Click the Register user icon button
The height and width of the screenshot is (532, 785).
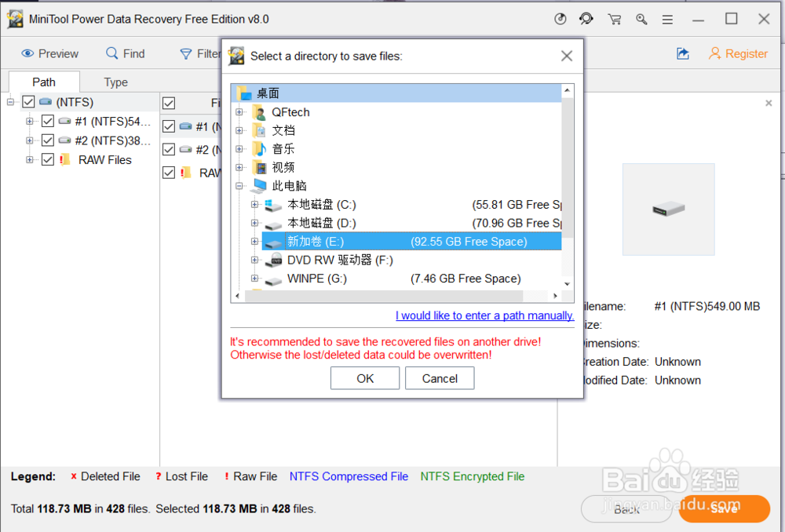pyautogui.click(x=738, y=53)
